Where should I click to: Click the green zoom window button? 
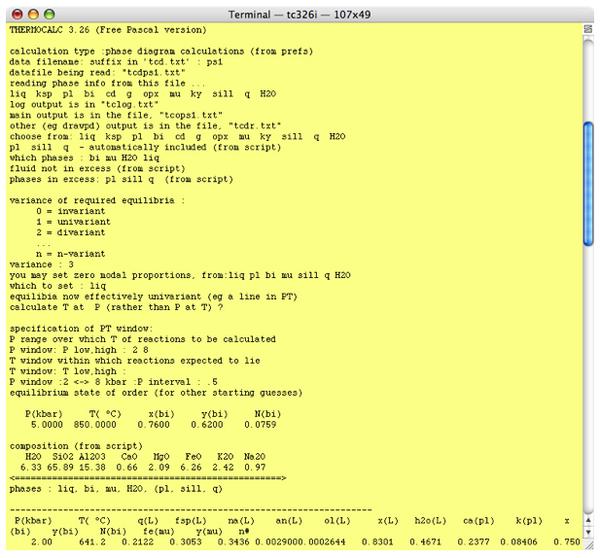(49, 15)
